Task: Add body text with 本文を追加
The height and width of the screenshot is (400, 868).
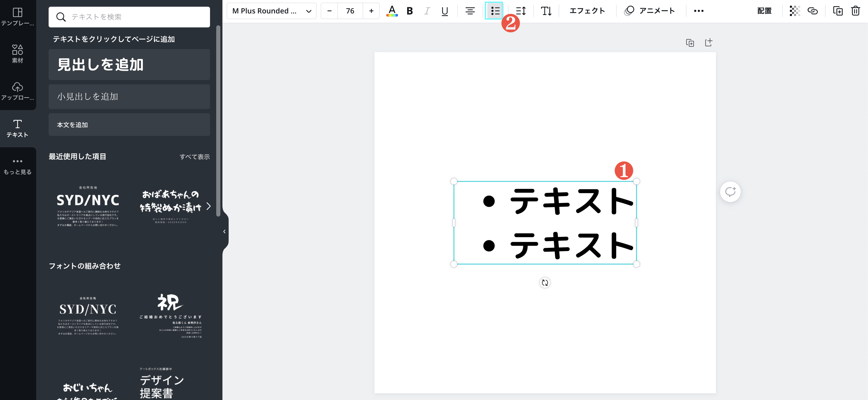Action: click(x=129, y=125)
